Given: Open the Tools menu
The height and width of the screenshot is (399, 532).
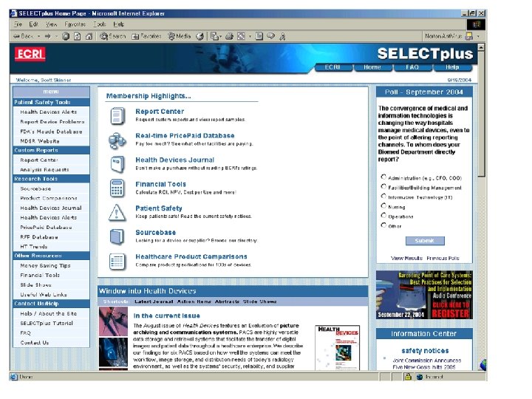Looking at the screenshot, I should 100,24.
